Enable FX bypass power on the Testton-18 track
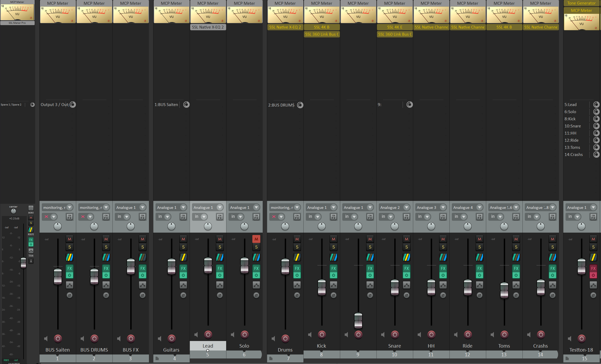Viewport: 601px width, 364px height. 593,275
